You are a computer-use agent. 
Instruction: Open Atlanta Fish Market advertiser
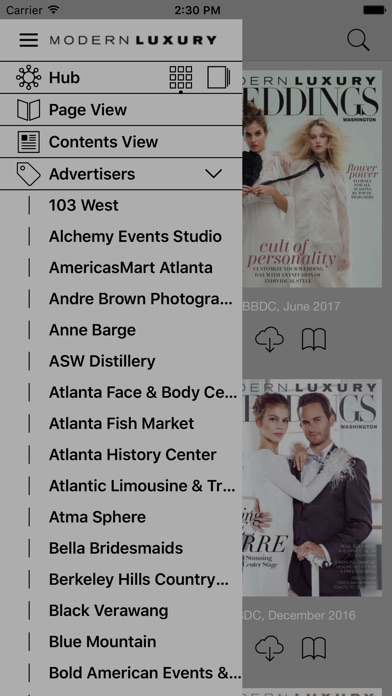[x=121, y=423]
